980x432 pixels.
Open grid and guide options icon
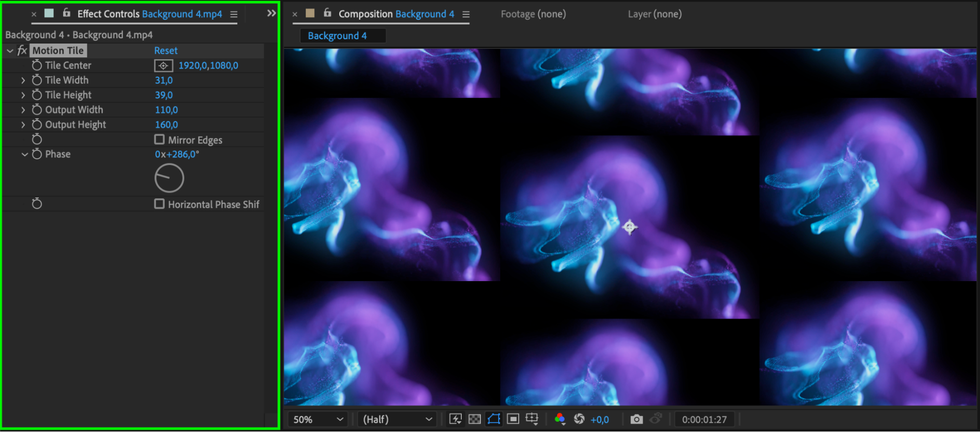tap(532, 419)
